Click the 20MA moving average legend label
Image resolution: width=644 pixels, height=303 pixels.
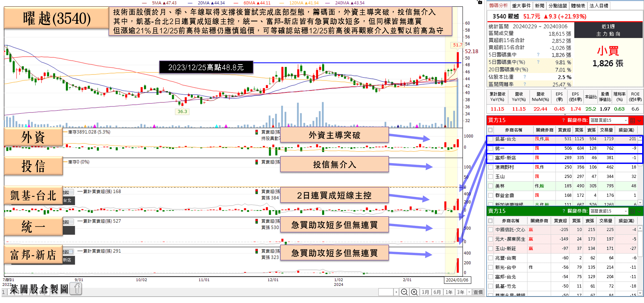[x=211, y=3]
